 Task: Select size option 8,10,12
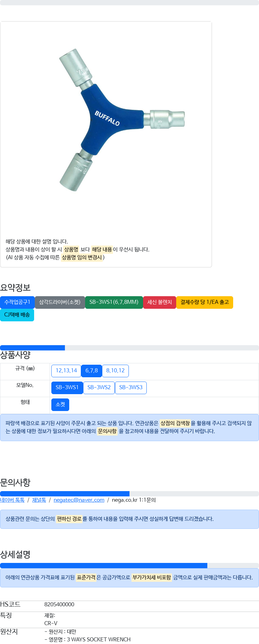coord(115,371)
